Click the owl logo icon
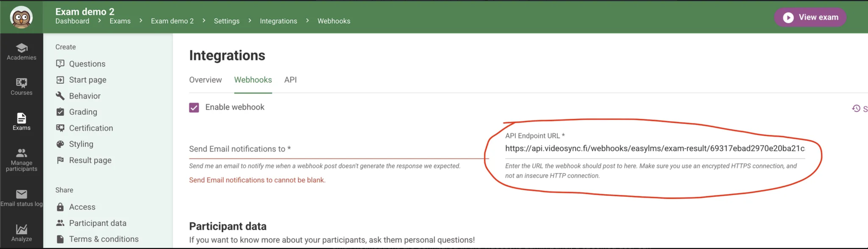The width and height of the screenshot is (868, 249). (21, 17)
